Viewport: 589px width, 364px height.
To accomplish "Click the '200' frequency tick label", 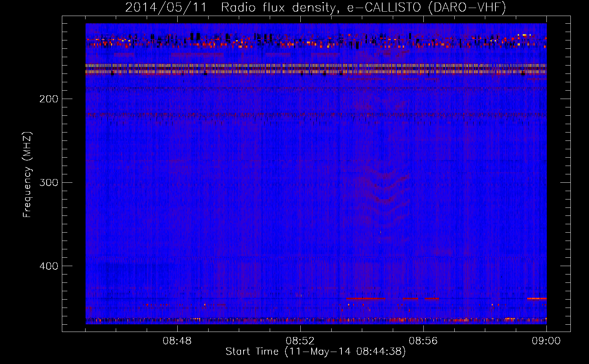I will (x=49, y=99).
